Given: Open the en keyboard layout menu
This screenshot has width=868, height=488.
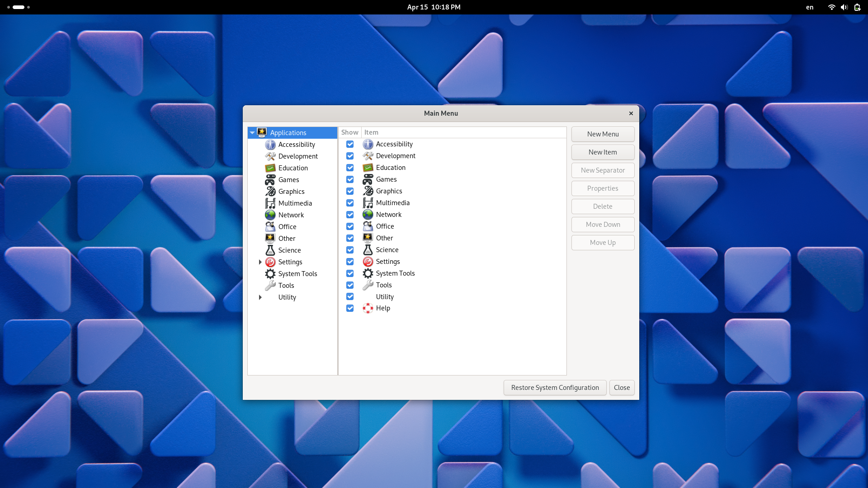Looking at the screenshot, I should [x=810, y=7].
